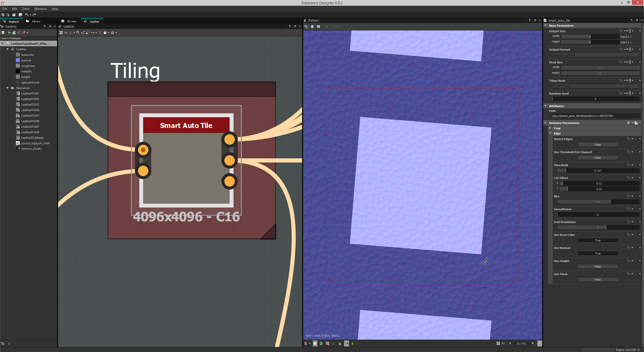Toggle Detect Edges False button
Screen dimensions: 644x352
598,144
